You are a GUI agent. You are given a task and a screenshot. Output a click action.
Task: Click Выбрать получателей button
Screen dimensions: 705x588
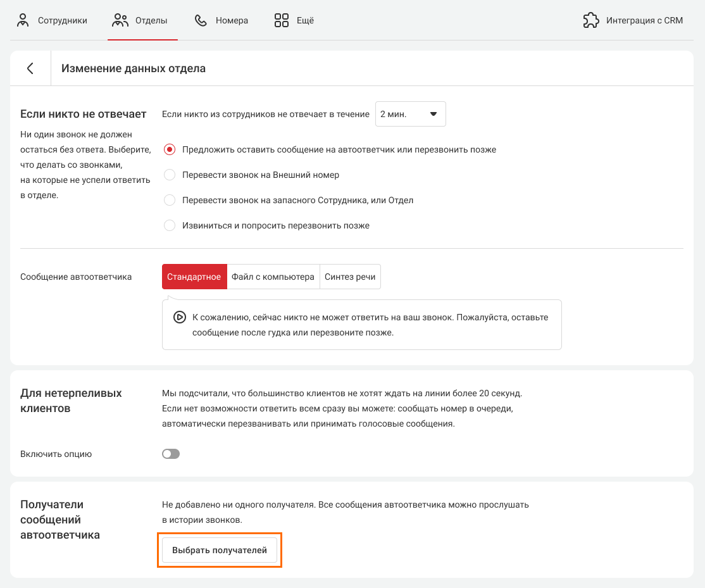[x=220, y=550]
